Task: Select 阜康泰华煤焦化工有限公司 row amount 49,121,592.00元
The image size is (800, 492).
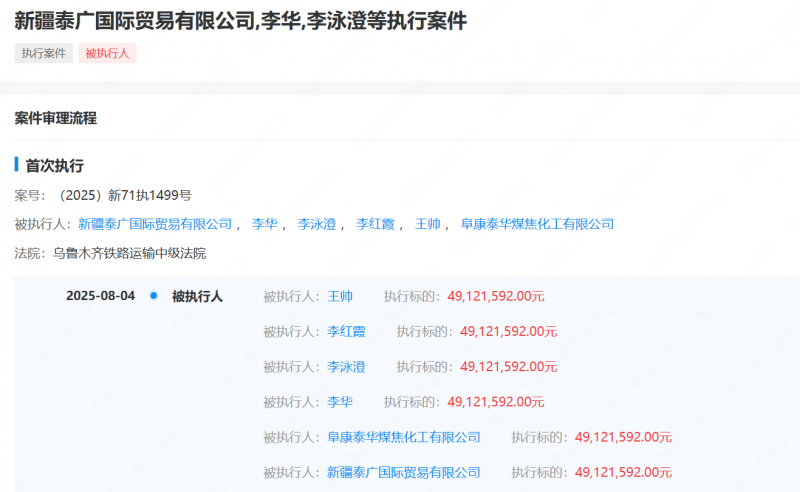Action: [623, 437]
